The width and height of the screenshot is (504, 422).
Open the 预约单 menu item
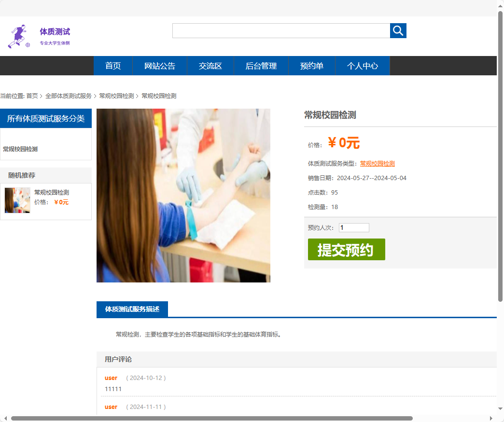(x=311, y=66)
